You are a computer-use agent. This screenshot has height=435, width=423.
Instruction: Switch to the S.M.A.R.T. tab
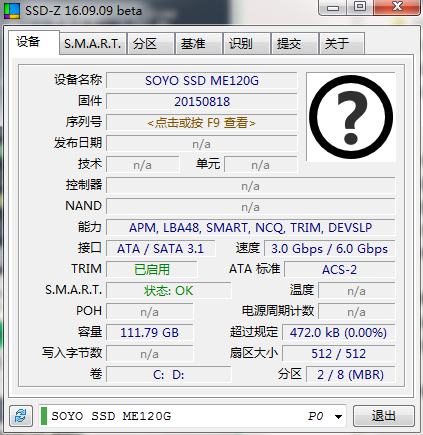click(x=93, y=44)
